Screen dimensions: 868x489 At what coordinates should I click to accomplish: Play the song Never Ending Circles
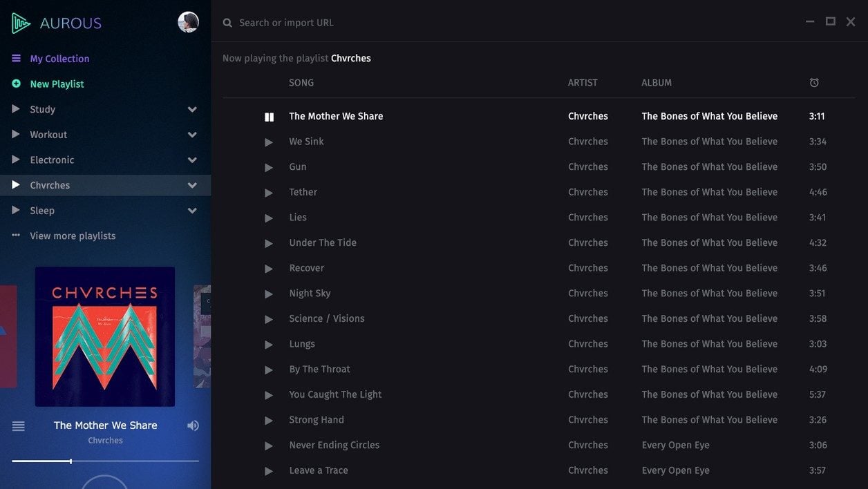tap(269, 445)
